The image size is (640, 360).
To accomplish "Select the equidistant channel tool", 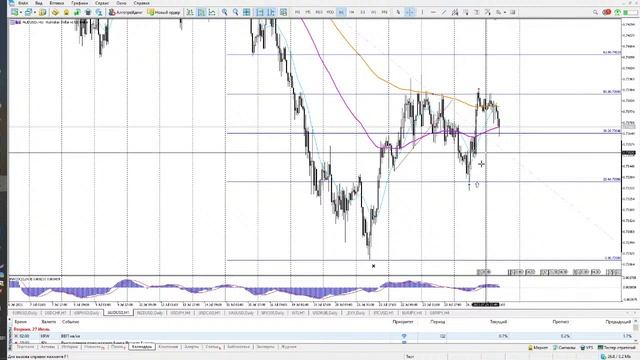I will point(455,12).
